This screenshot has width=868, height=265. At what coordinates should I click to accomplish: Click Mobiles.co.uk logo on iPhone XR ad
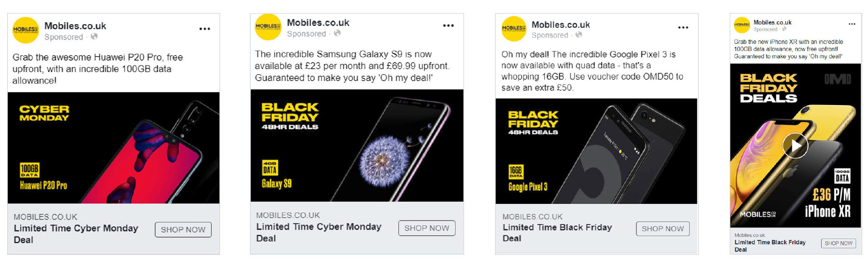tap(742, 25)
